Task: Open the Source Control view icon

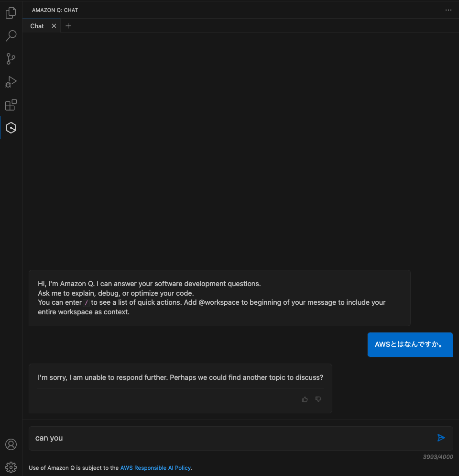Action: [11, 58]
